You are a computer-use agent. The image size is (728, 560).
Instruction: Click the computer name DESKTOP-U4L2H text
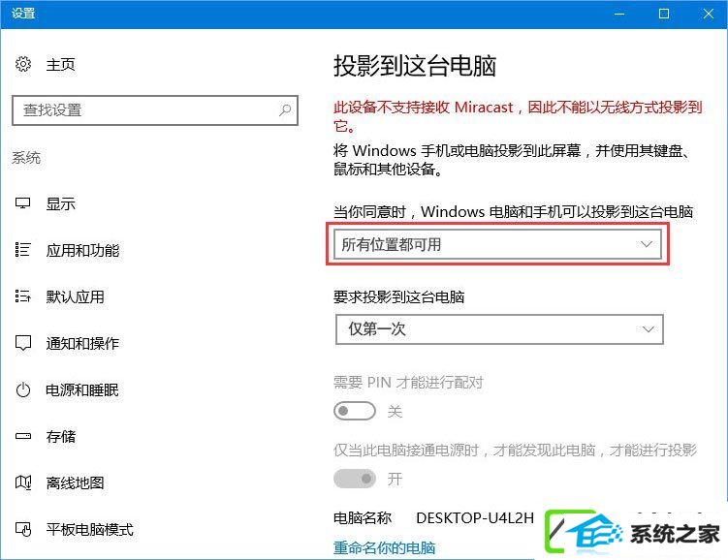pyautogui.click(x=475, y=517)
